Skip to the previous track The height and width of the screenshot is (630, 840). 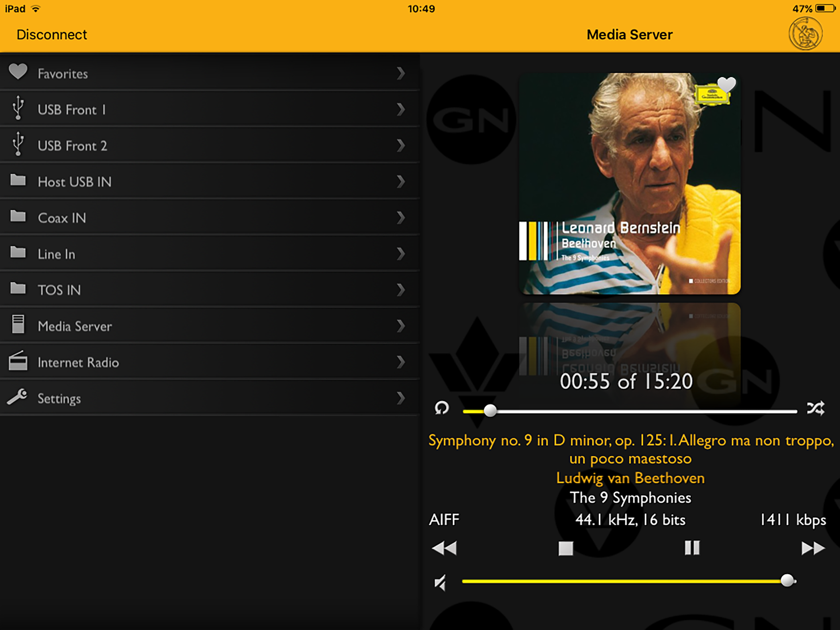pyautogui.click(x=444, y=548)
